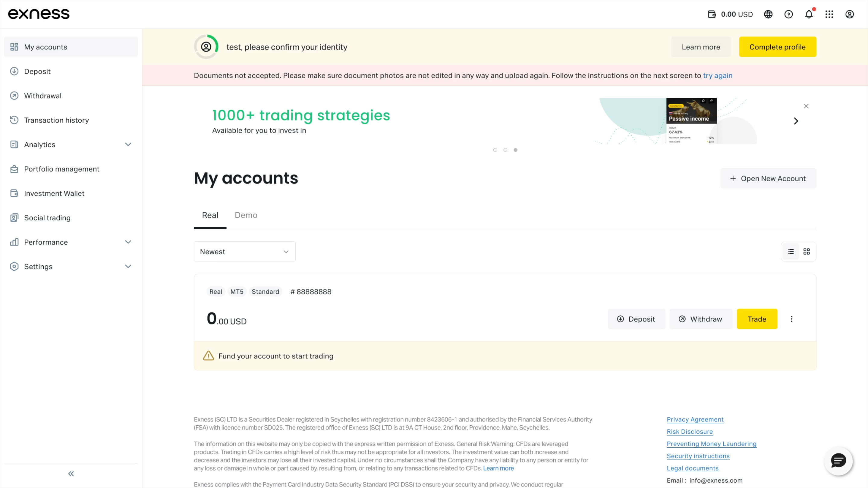Click the identity verification progress ring
868x488 pixels.
point(206,47)
